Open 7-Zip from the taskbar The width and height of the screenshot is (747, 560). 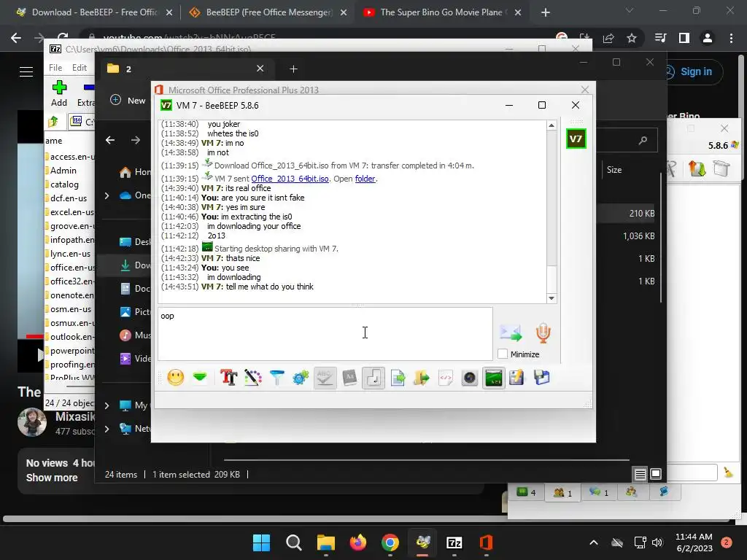click(x=454, y=542)
